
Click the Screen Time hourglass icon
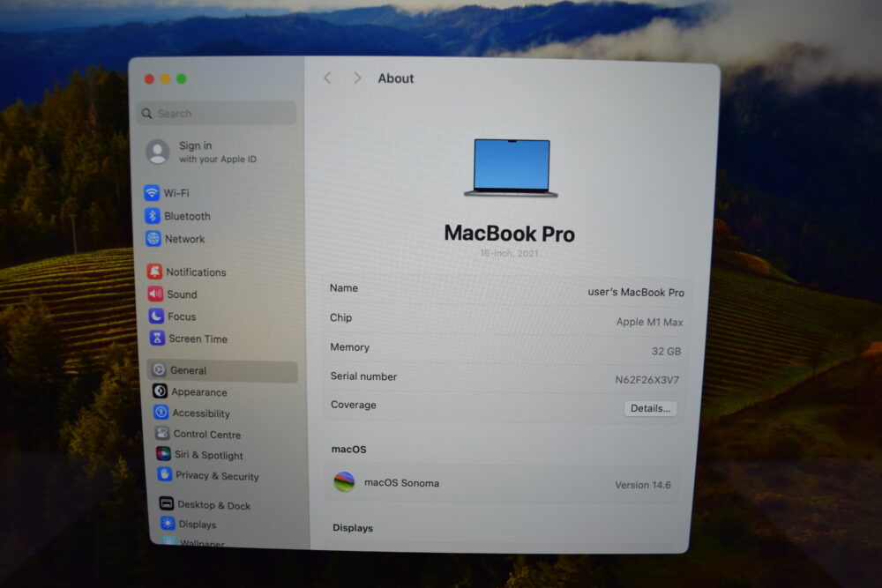157,338
